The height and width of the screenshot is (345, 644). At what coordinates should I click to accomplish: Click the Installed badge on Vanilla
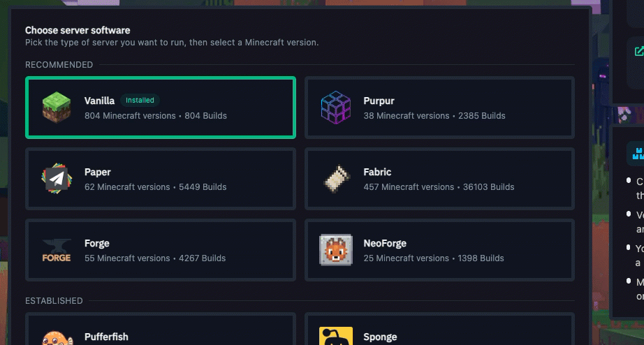[x=140, y=101]
